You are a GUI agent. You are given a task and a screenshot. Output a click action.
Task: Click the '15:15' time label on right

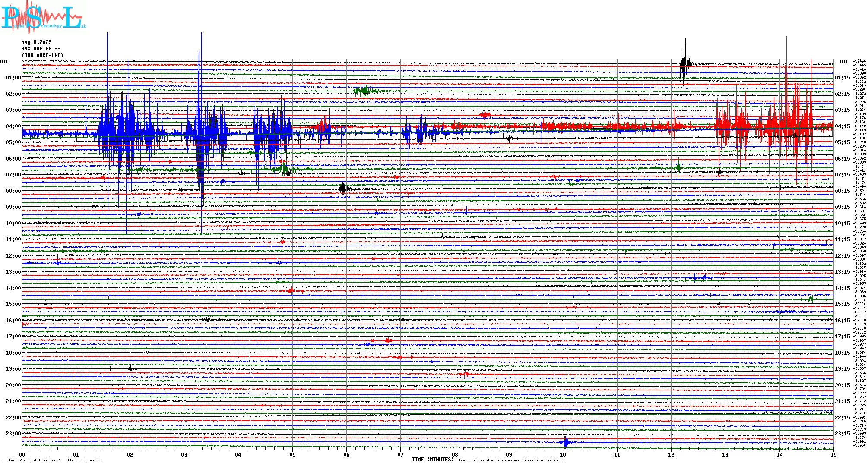tap(843, 304)
